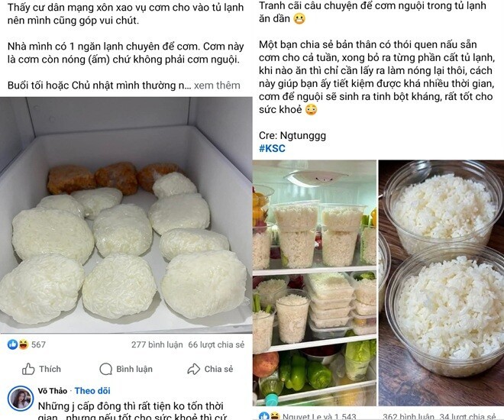Open the #KSC hashtag link
Viewport: 504px width, 420px height.
click(272, 148)
